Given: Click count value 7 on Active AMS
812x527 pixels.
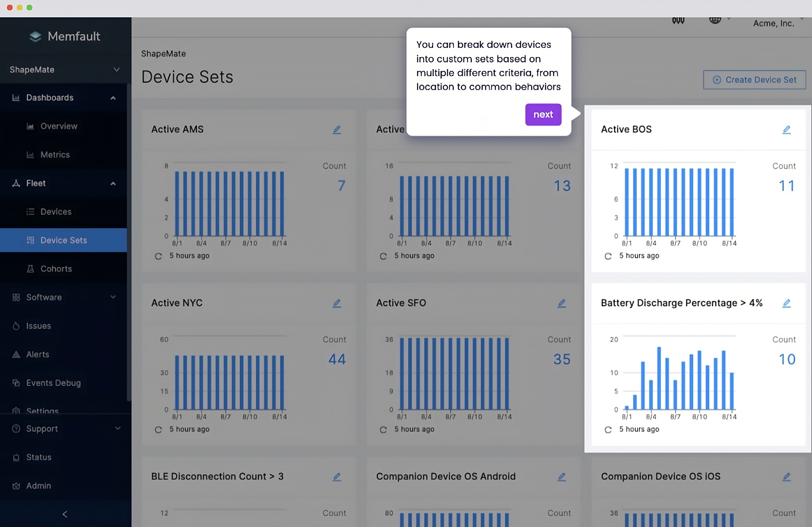Looking at the screenshot, I should [x=341, y=186].
